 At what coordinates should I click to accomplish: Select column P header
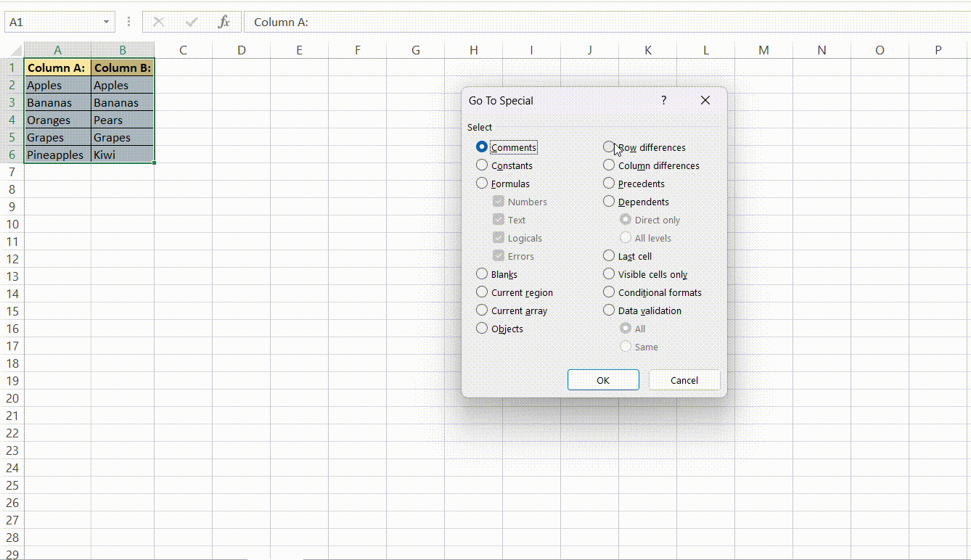[938, 50]
